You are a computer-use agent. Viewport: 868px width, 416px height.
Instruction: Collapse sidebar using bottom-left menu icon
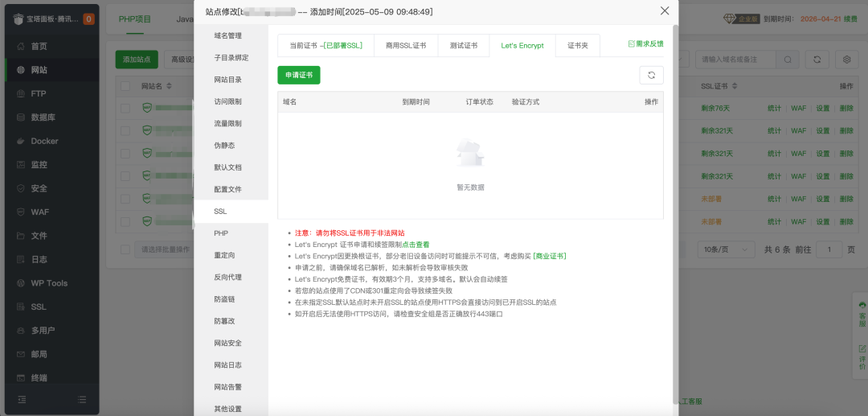coord(22,399)
